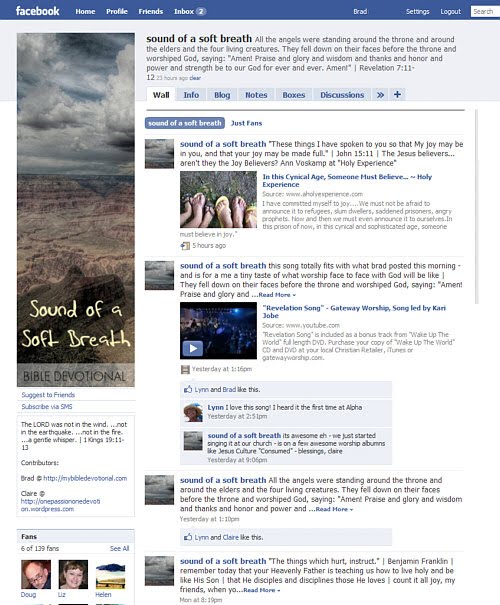Viewport: 500px width, 605px height.
Task: Open page avatar beside Benjamin Franklin post
Action: 159,571
